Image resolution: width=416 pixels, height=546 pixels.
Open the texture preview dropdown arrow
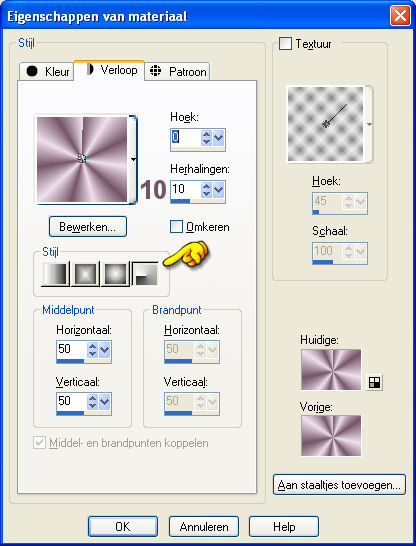point(369,124)
